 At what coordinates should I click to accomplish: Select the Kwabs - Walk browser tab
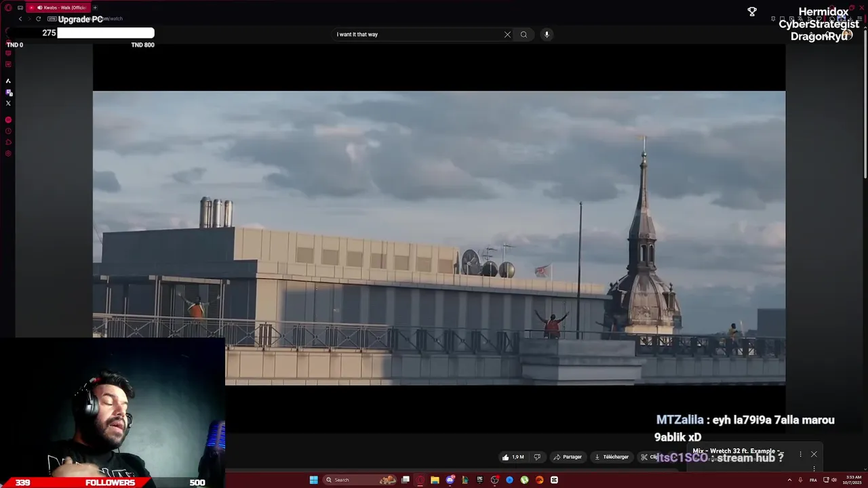point(59,7)
